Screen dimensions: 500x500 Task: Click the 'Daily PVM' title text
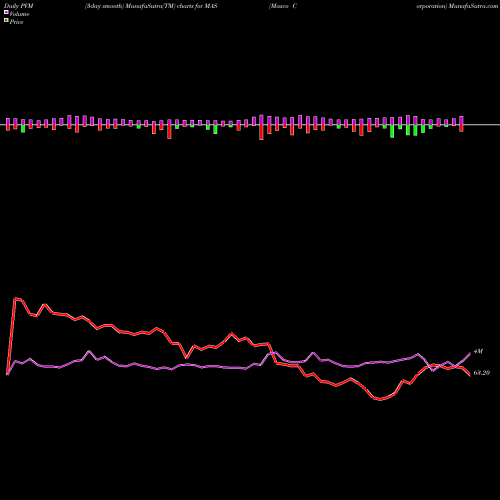(x=19, y=6)
